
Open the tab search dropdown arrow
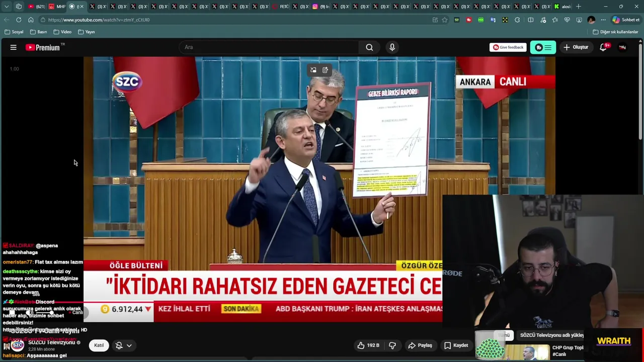7,7
